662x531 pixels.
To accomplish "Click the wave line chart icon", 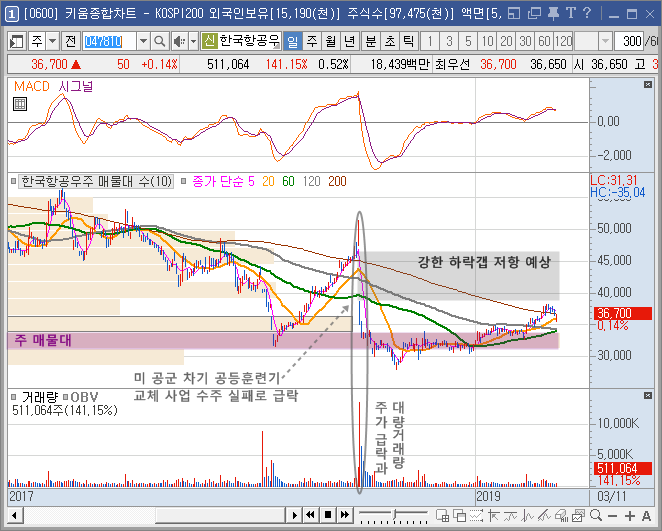I will point(528,515).
